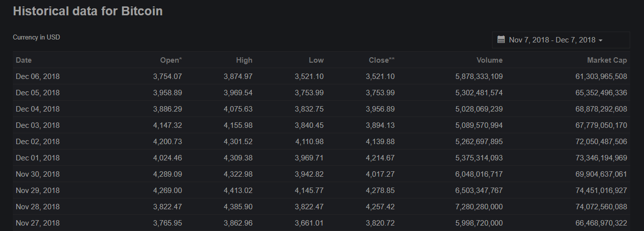Screen dimensions: 644x231
Task: Click the Dec 04 close price 3,956.89
Action: point(380,109)
